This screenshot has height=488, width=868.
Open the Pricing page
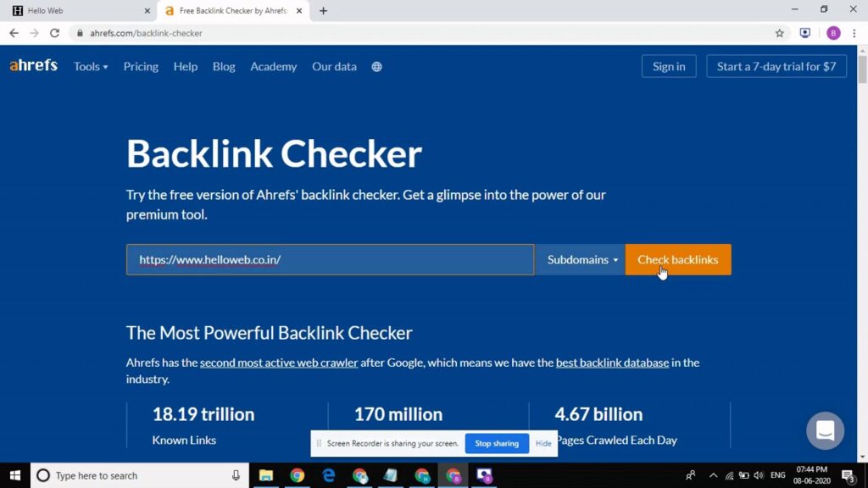coord(141,66)
